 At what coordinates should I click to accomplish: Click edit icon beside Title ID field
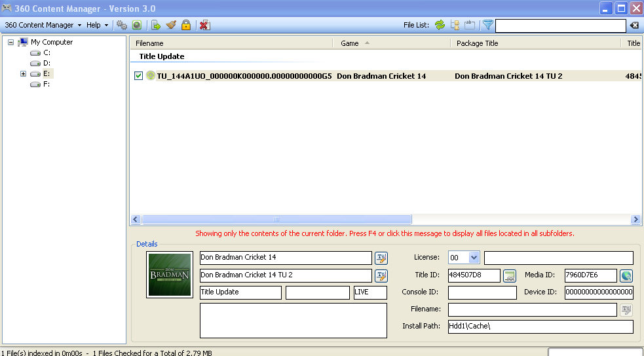click(x=509, y=276)
